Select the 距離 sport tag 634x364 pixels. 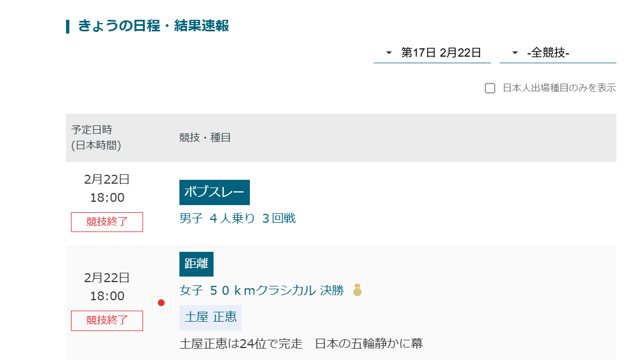[196, 264]
